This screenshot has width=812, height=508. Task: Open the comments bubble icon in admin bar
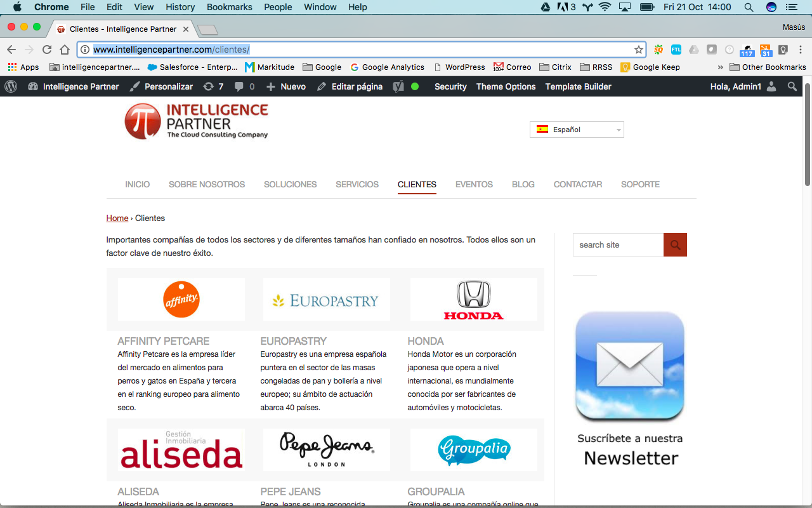(x=240, y=86)
